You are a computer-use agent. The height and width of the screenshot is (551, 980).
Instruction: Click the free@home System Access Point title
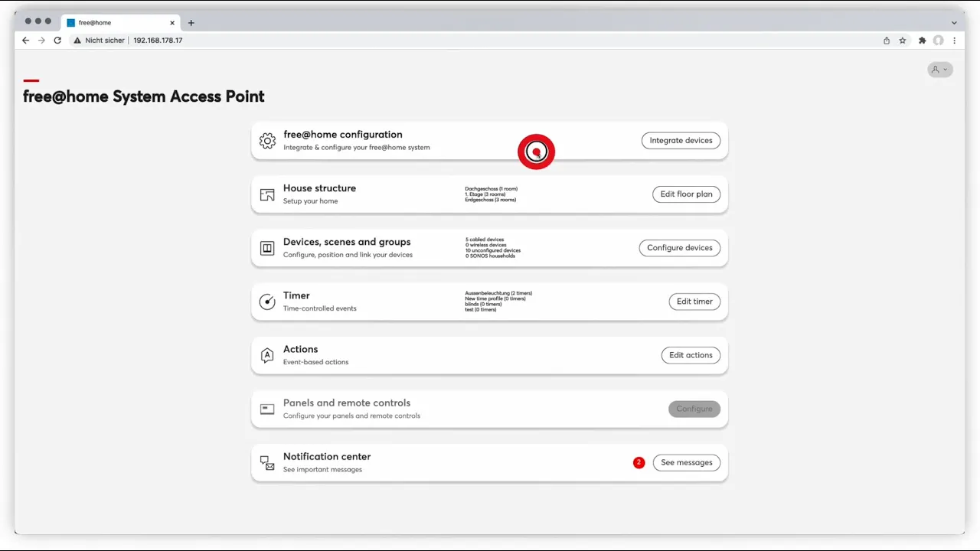[144, 96]
